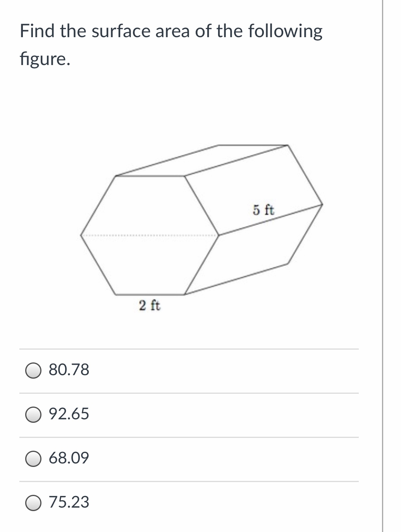Click the dotted line across the hexagon
This screenshot has width=401, height=532.
click(150, 235)
